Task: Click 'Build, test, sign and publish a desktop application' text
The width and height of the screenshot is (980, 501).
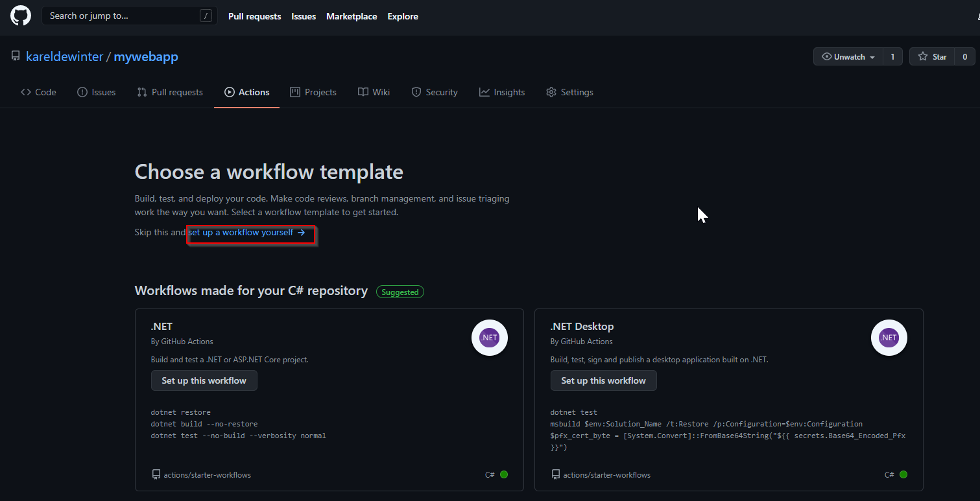Action: click(x=659, y=360)
